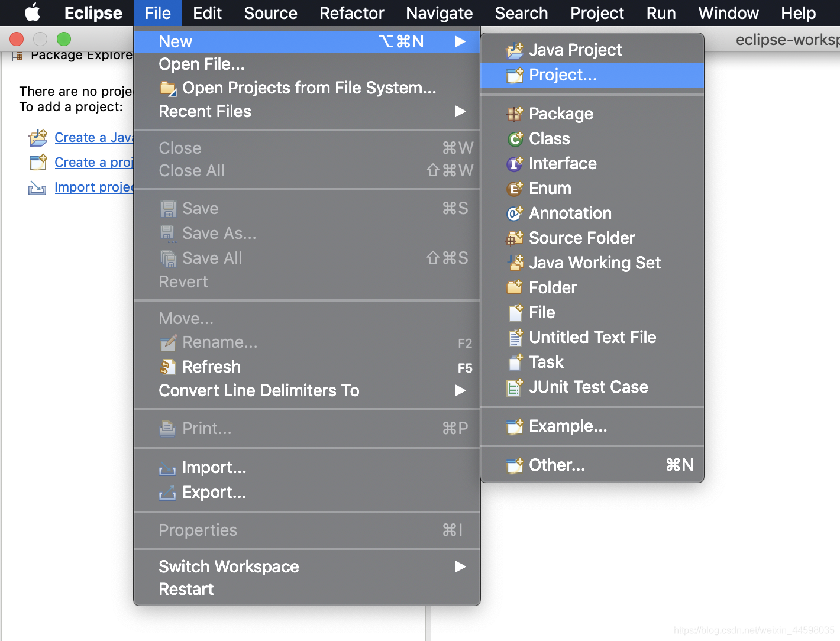
Task: Open the Help menu
Action: click(799, 13)
